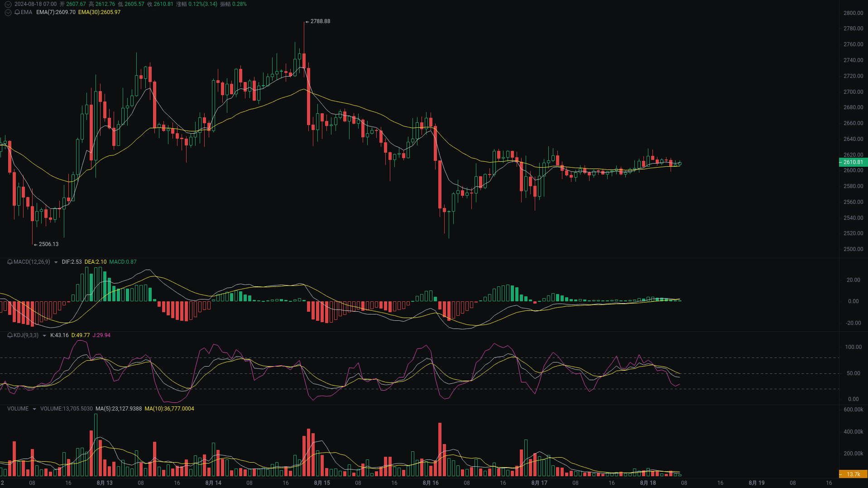Click the VOLUME panel label
Screen dimensions: 868x488
click(18, 409)
